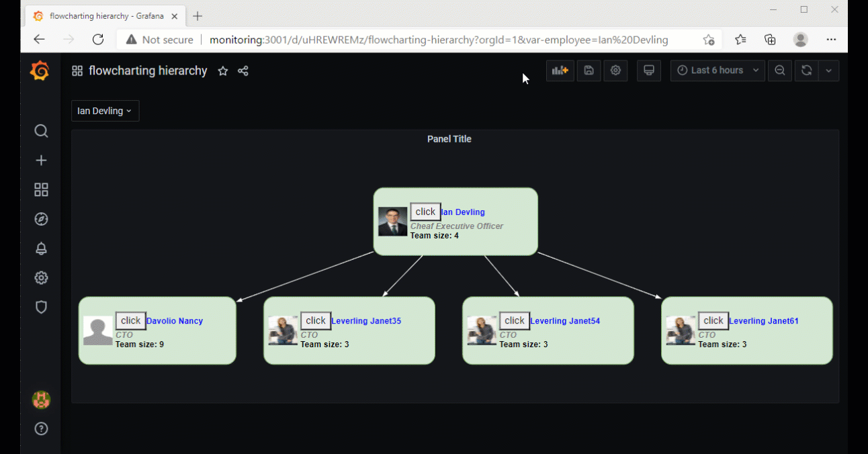The height and width of the screenshot is (454, 868).
Task: Click the Add panel icon in the toolbar
Action: (x=560, y=71)
